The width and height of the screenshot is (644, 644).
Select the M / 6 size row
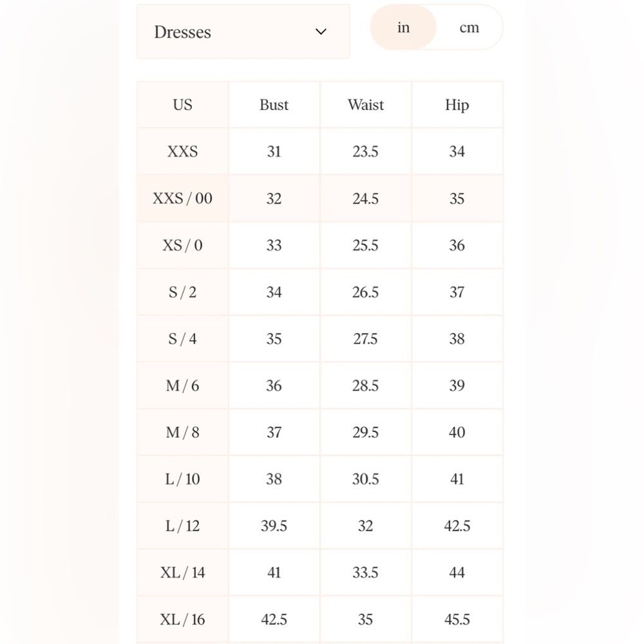click(x=320, y=386)
